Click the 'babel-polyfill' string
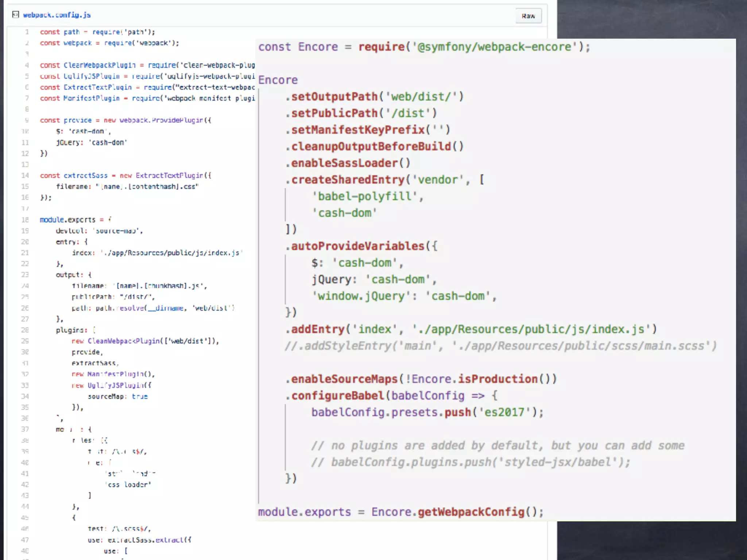This screenshot has width=747, height=560. point(365,197)
